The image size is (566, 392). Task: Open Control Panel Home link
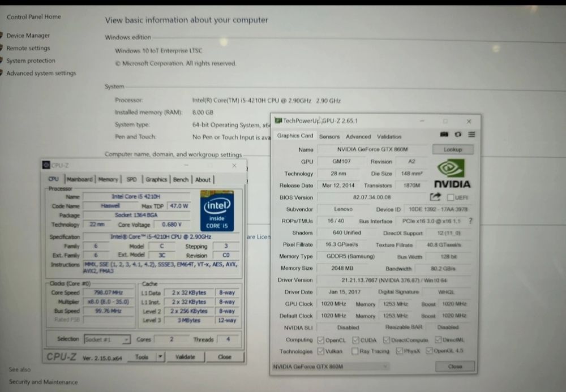[33, 16]
